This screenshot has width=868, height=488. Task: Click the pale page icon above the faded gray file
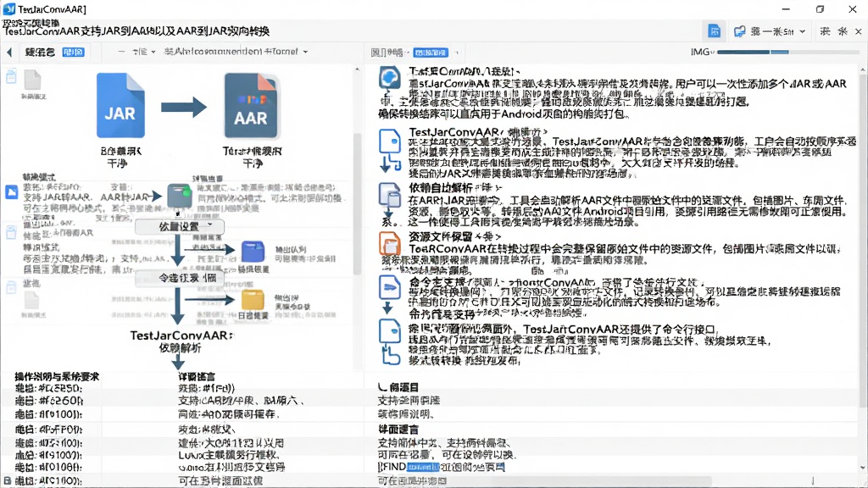click(x=11, y=286)
